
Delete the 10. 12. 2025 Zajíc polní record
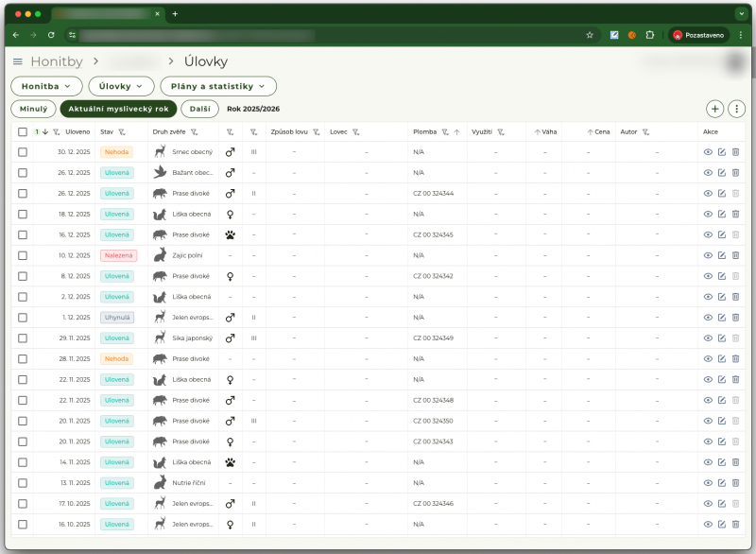tap(736, 255)
